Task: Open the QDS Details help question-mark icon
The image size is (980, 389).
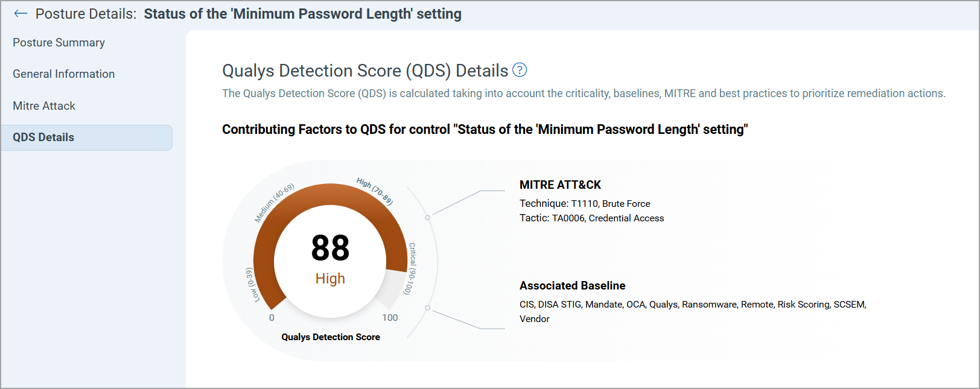Action: (x=520, y=70)
